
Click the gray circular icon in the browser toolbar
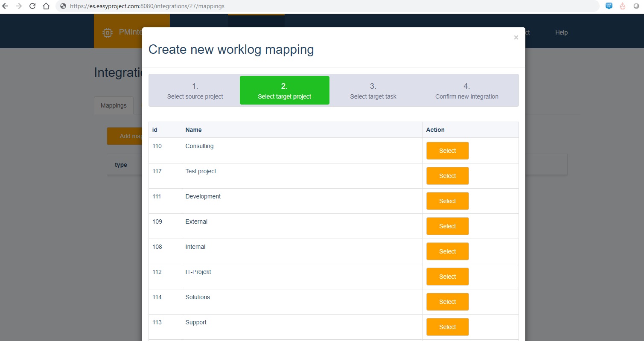(636, 6)
